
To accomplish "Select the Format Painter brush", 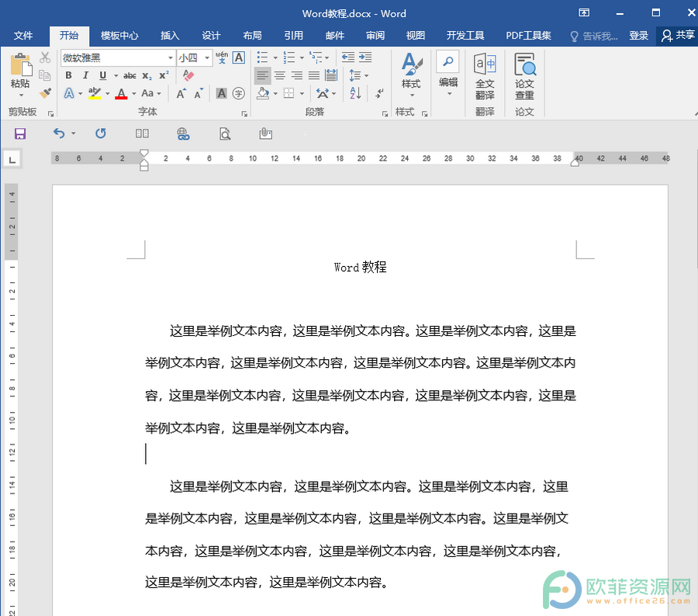I will (45, 93).
